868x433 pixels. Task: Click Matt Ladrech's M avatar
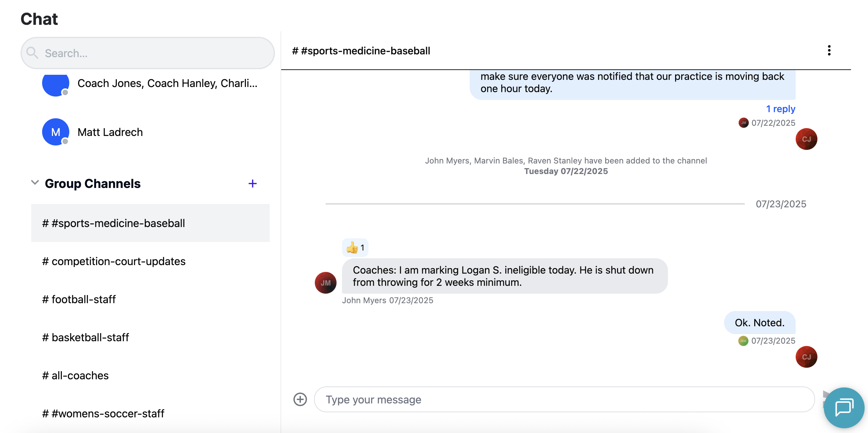point(56,132)
